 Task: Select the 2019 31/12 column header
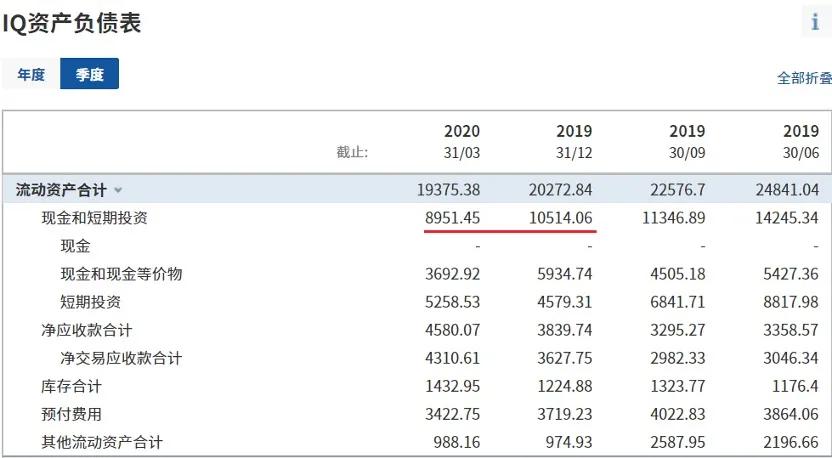click(x=573, y=141)
